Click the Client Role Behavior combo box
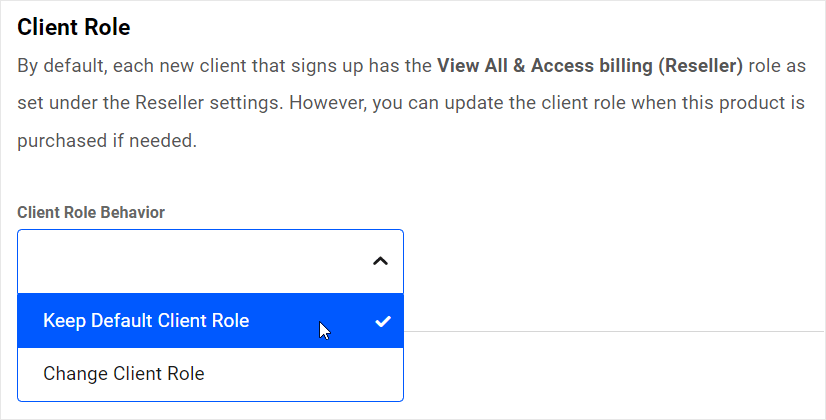826x420 pixels. coord(210,261)
